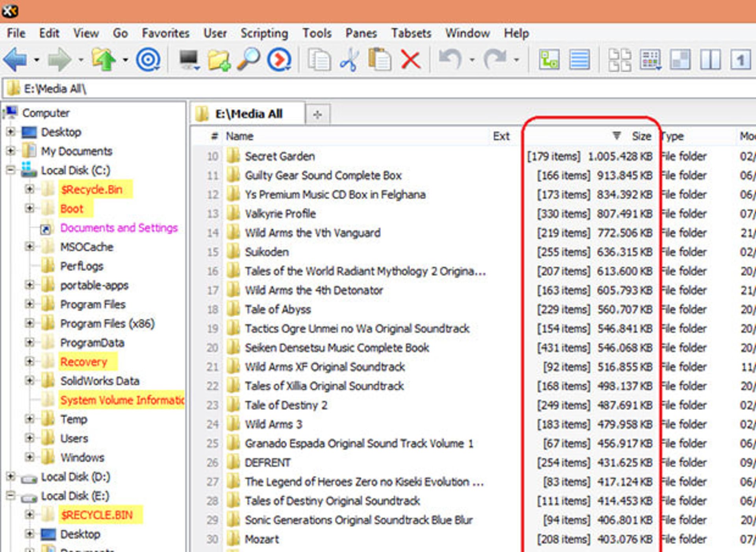Click the Copy toolbar icon
Screen dimensions: 756x552
[319, 60]
